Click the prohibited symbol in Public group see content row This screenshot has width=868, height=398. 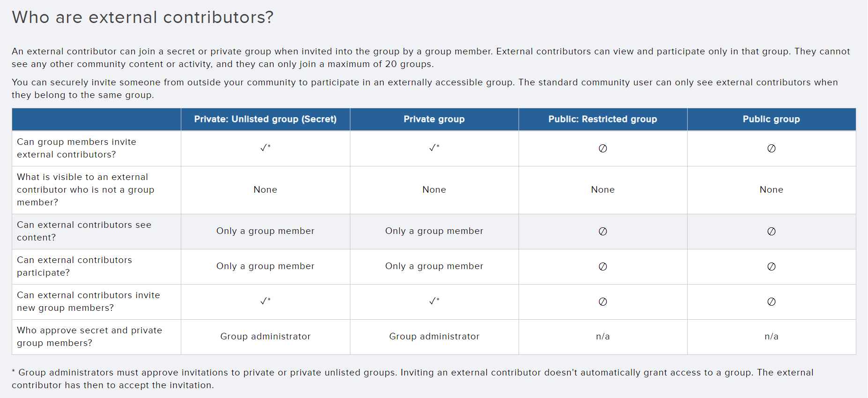point(772,231)
